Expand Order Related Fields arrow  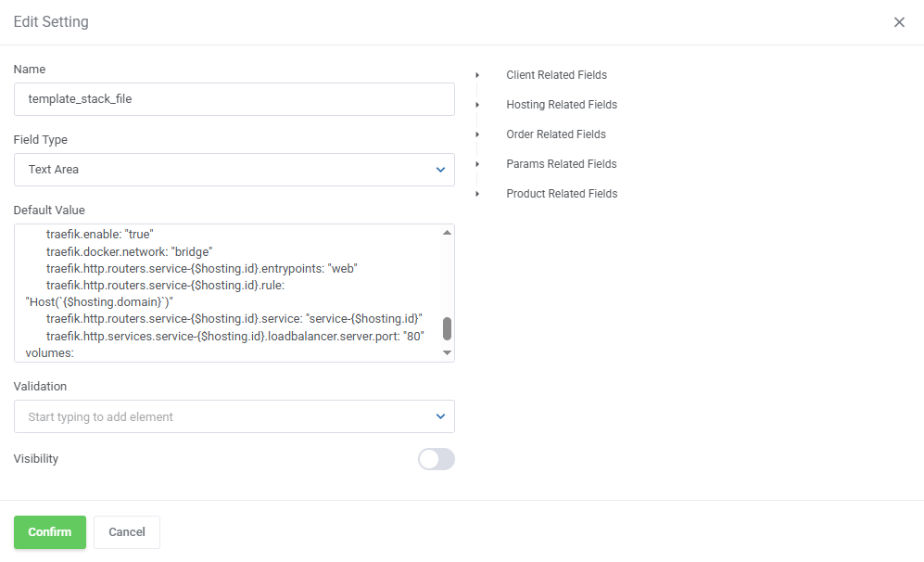tap(477, 134)
